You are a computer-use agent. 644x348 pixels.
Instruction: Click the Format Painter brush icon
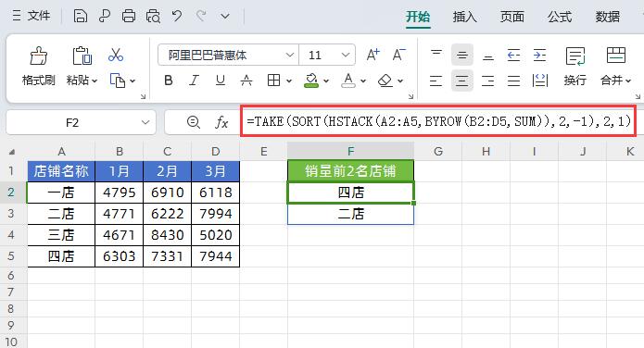39,56
